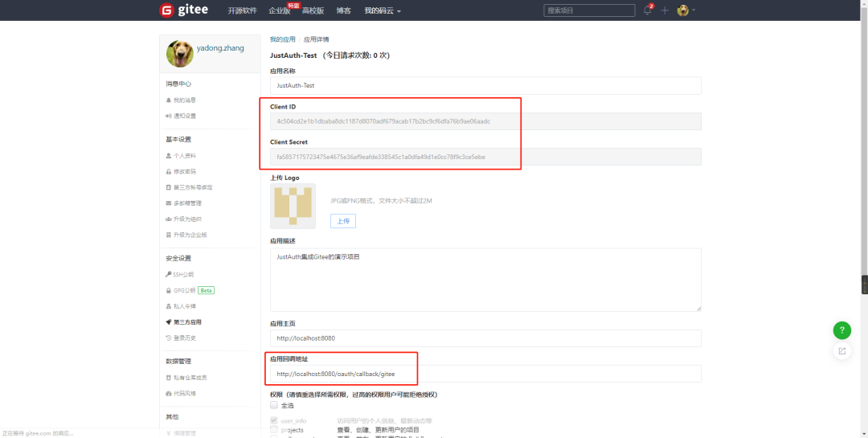Click the Client Secret value field

(485, 157)
